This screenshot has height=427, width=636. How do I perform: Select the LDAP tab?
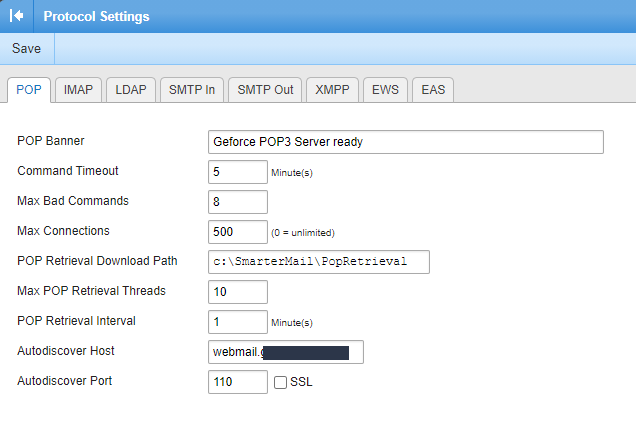(130, 89)
